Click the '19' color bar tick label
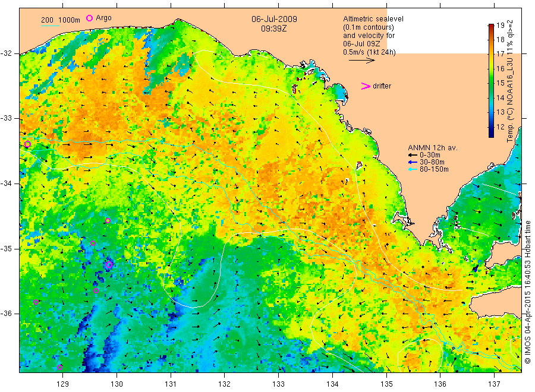 pyautogui.click(x=500, y=25)
